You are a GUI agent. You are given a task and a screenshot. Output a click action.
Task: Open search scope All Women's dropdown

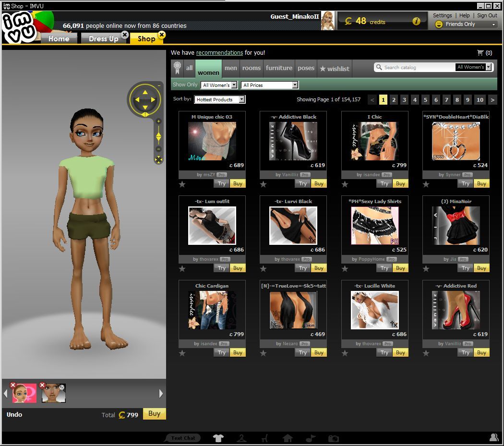[x=473, y=67]
